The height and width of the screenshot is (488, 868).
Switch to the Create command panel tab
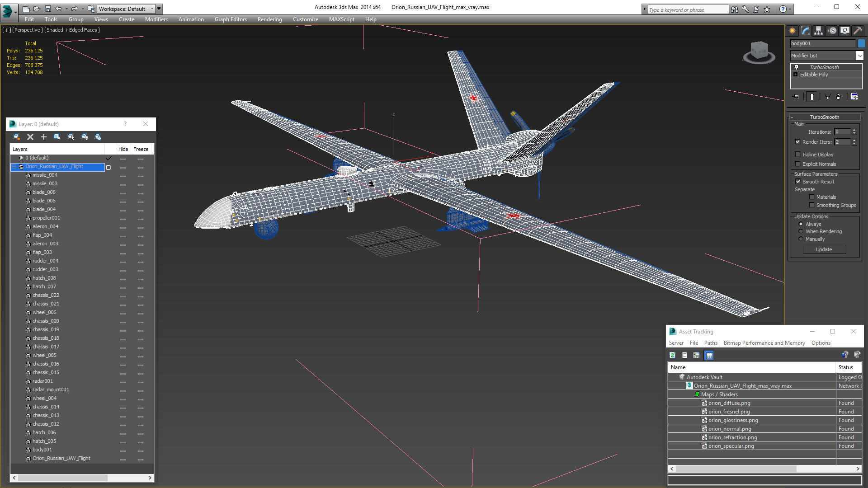click(792, 31)
